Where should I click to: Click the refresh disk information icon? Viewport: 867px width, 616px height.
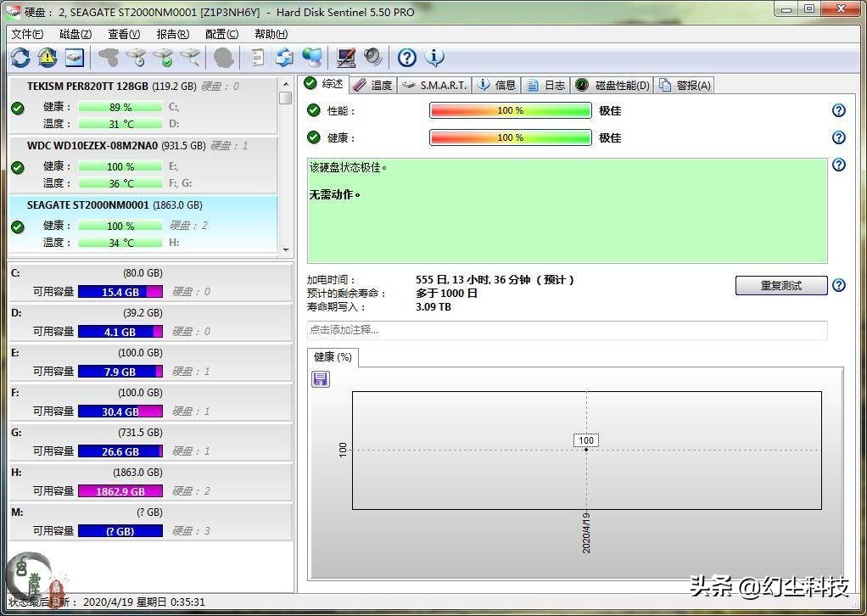20,57
